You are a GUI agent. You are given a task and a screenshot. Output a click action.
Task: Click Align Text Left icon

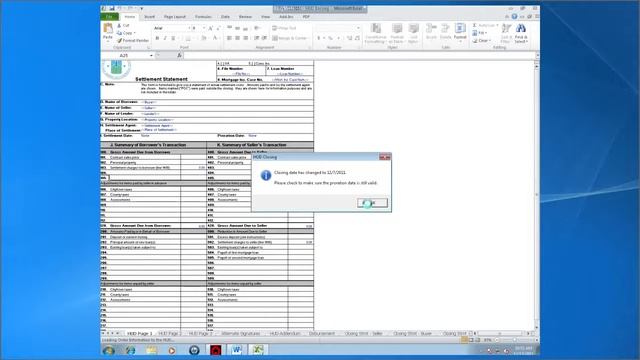[229, 38]
